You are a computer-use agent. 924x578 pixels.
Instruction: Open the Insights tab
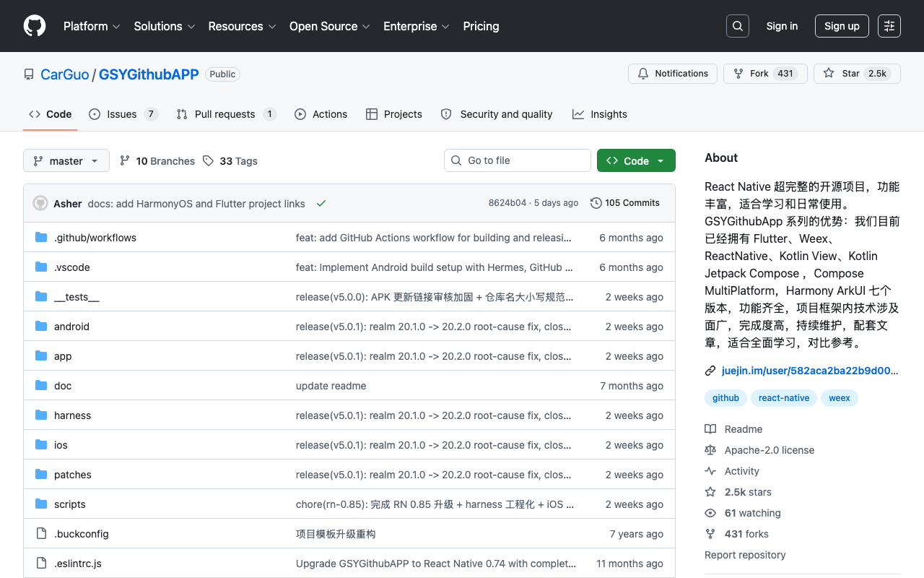point(600,114)
